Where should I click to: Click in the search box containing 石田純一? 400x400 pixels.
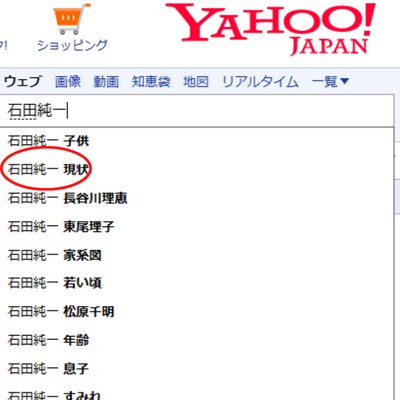click(197, 111)
